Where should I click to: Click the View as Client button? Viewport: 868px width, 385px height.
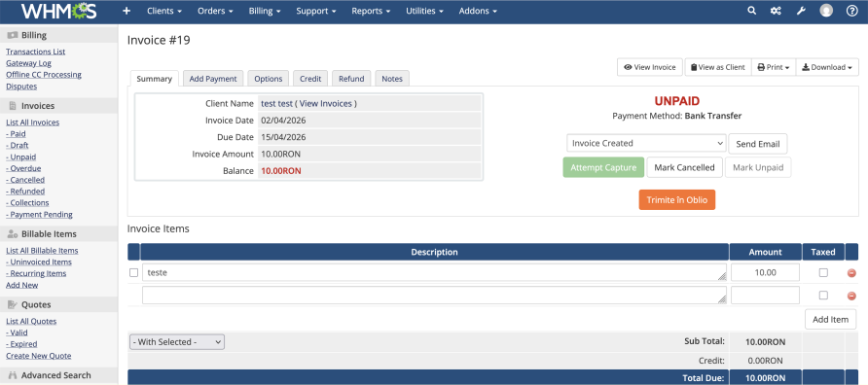[x=718, y=67]
